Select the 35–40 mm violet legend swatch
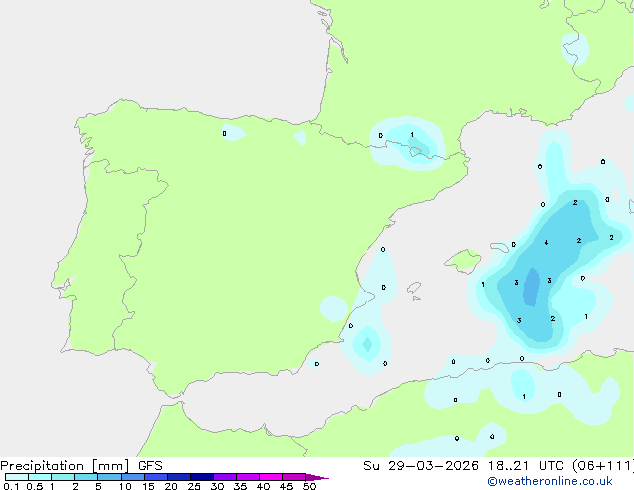Viewport: 634px width, 490px height. coord(248,477)
